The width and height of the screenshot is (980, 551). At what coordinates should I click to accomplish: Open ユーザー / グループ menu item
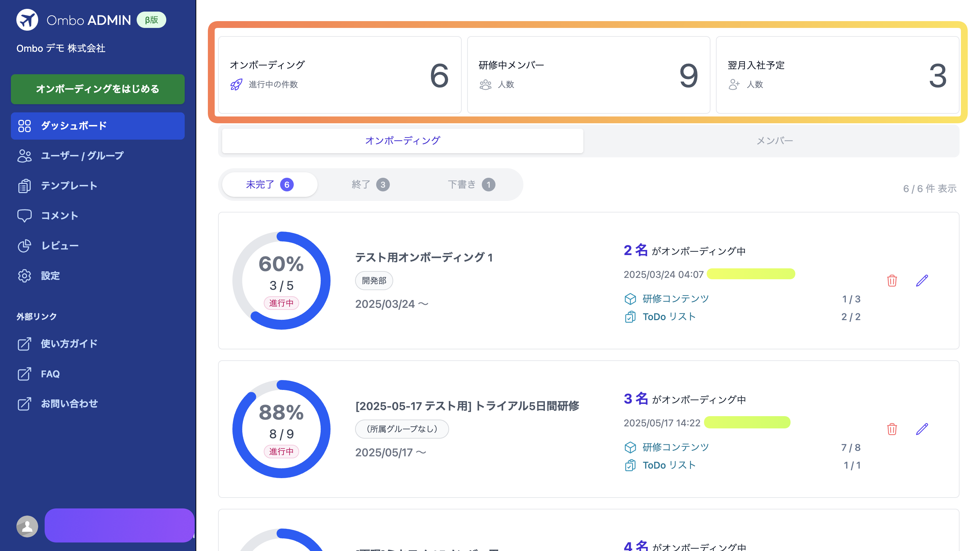(98, 156)
